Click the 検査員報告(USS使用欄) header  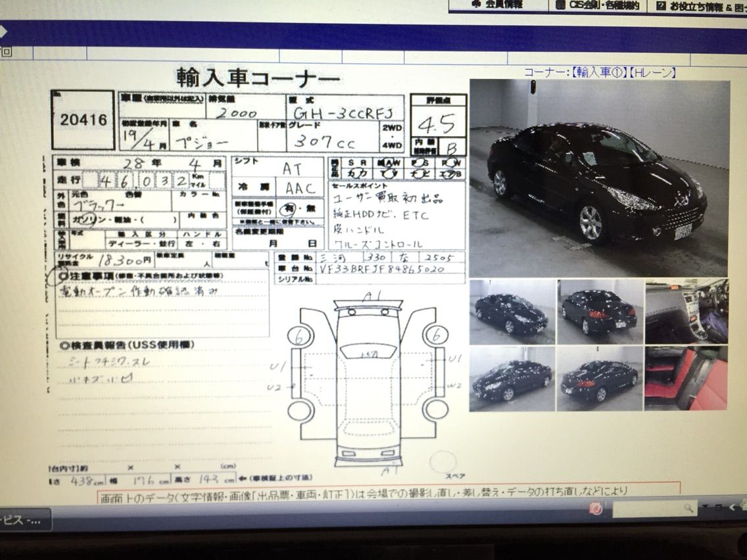[127, 345]
